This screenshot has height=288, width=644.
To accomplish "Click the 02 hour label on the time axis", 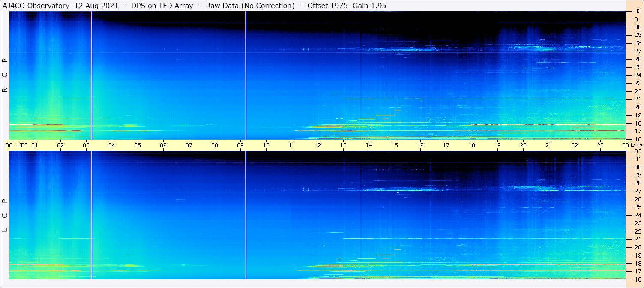I will point(60,145).
